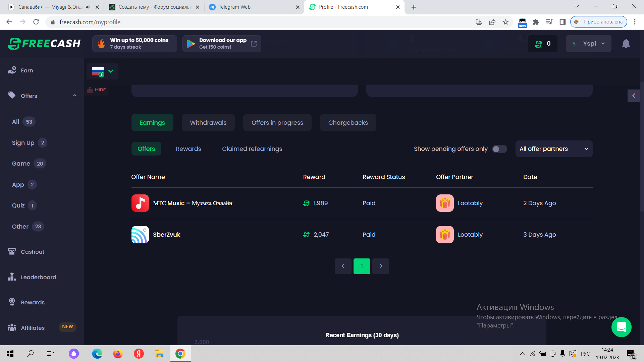644x362 pixels.
Task: Go to the next page arrow
Action: 381,266
